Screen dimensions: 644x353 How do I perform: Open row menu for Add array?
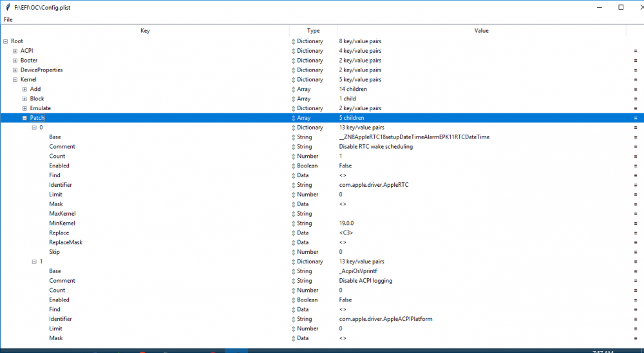636,89
